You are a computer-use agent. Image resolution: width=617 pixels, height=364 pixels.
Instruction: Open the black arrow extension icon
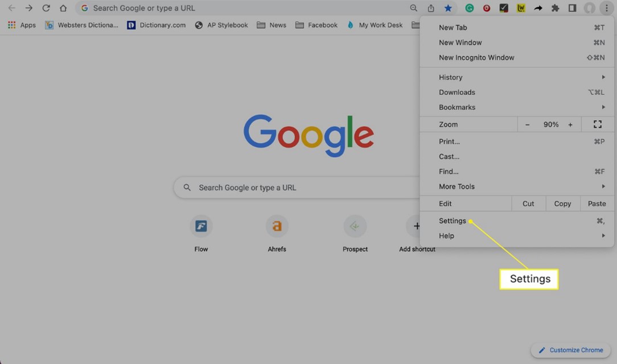(x=538, y=8)
